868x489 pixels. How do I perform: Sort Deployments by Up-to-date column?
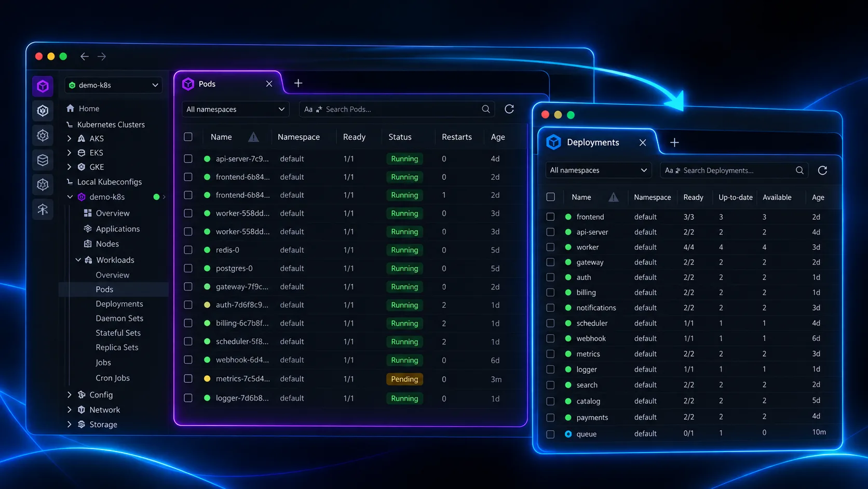coord(735,197)
